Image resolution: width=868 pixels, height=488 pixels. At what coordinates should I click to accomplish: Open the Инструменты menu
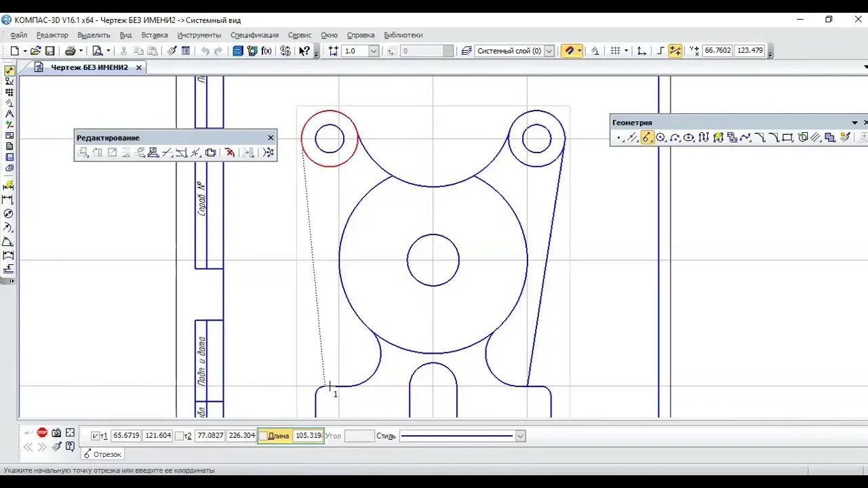pos(199,35)
